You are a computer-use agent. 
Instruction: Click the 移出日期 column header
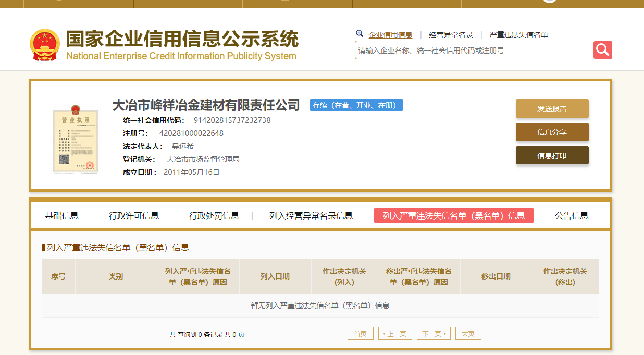pyautogui.click(x=496, y=276)
